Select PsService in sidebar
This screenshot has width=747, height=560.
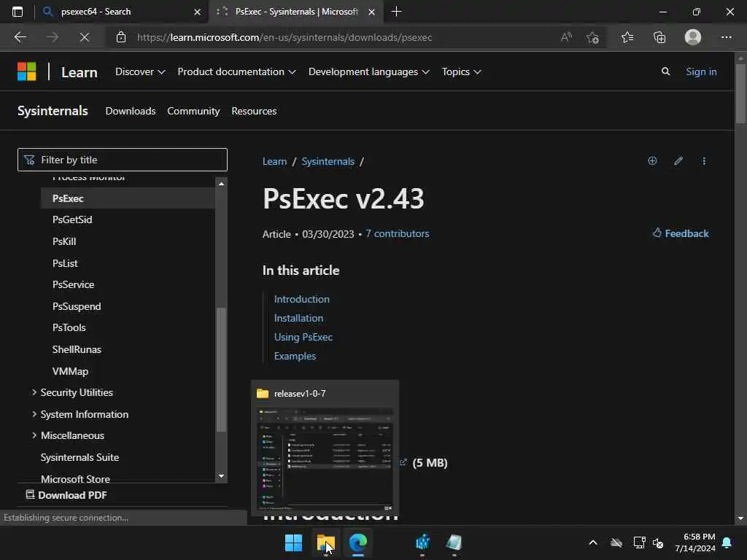click(x=74, y=285)
